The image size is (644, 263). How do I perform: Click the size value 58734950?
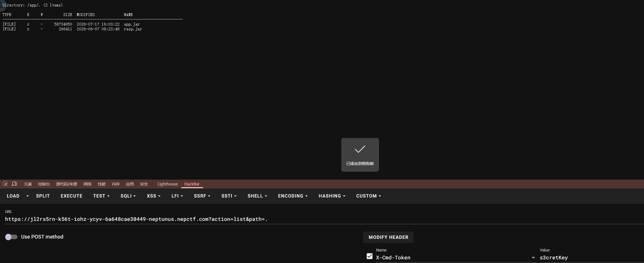63,24
